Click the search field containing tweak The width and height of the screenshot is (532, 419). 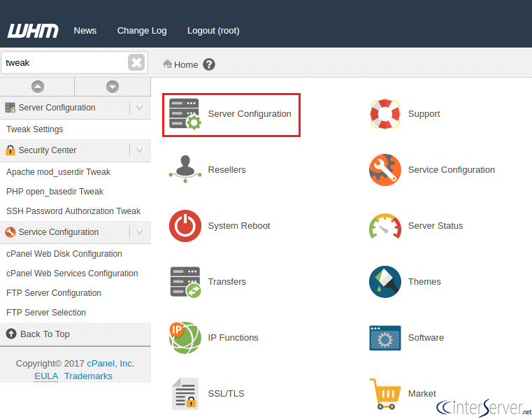tap(64, 63)
